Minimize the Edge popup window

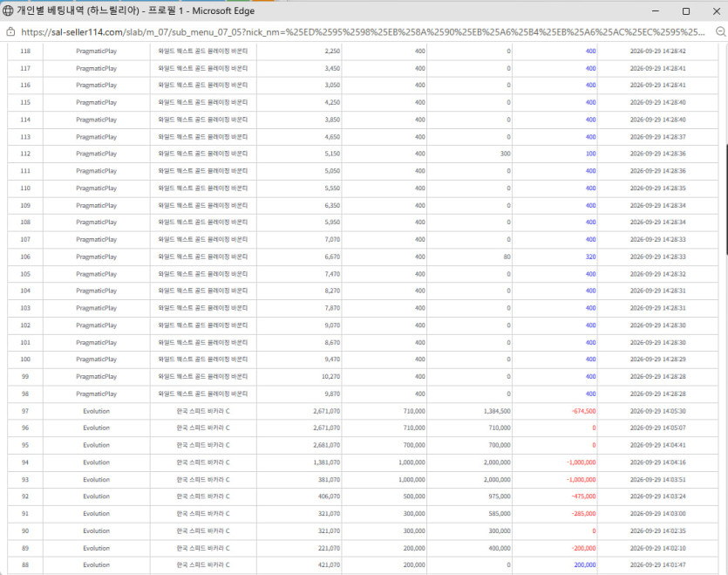pyautogui.click(x=656, y=10)
